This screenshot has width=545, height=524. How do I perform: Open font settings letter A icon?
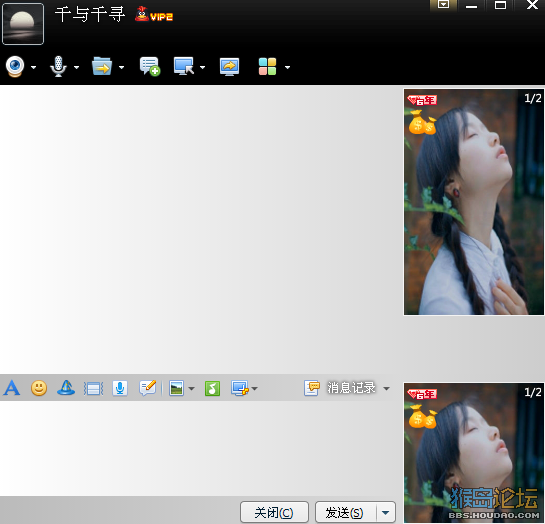click(11, 388)
